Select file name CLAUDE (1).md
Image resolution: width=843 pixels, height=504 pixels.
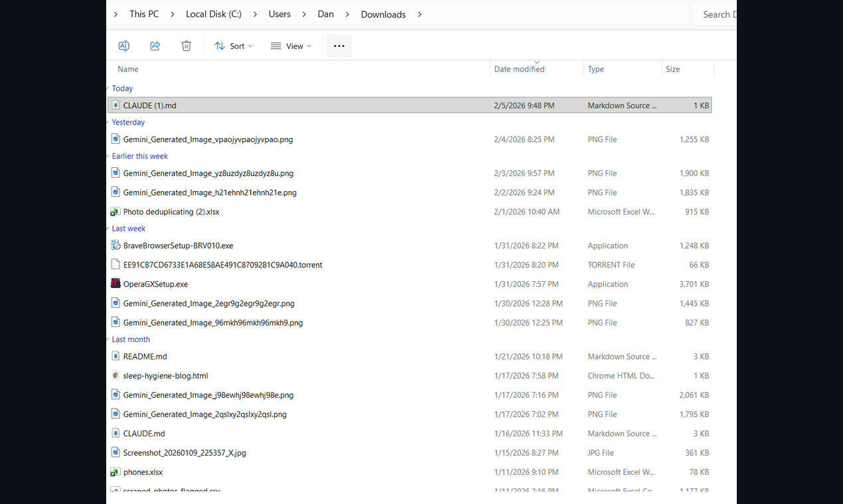click(x=150, y=105)
